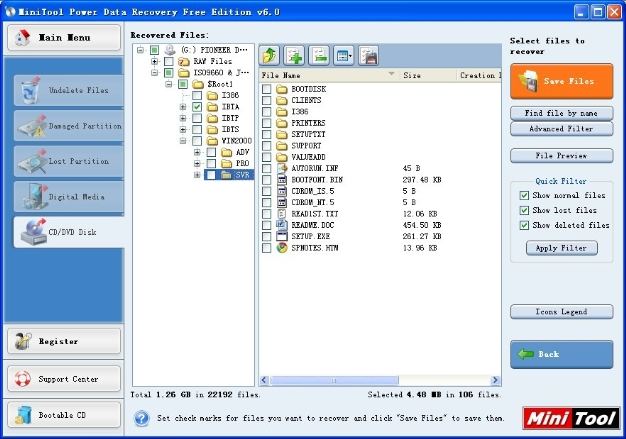Click the BOOTDISK folder icon in file list
This screenshot has height=439, width=626.
282,89
